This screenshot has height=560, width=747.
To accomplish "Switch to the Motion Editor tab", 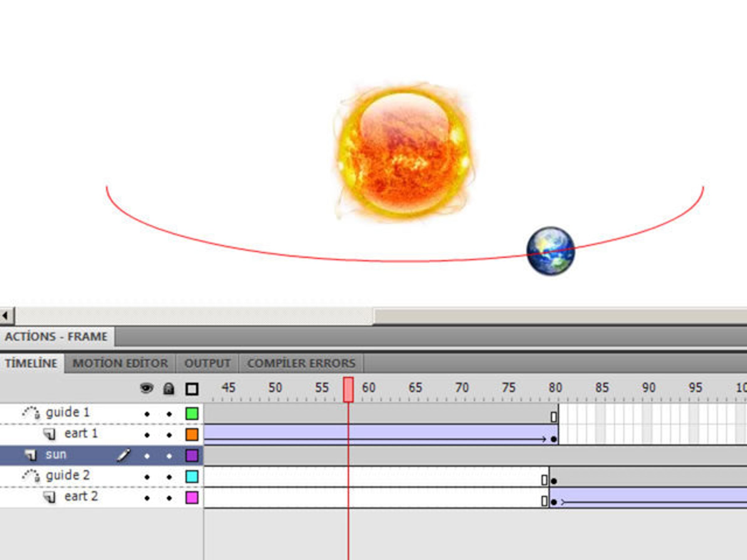I will 120,363.
